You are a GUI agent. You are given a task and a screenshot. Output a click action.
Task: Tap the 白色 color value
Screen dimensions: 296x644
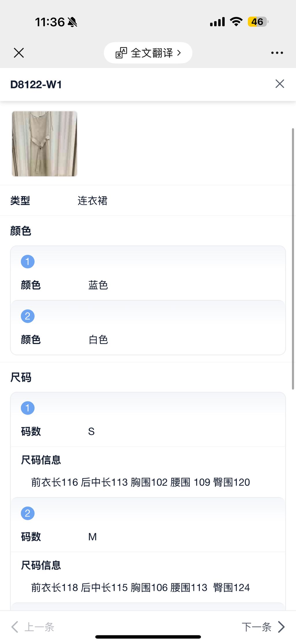pyautogui.click(x=98, y=340)
